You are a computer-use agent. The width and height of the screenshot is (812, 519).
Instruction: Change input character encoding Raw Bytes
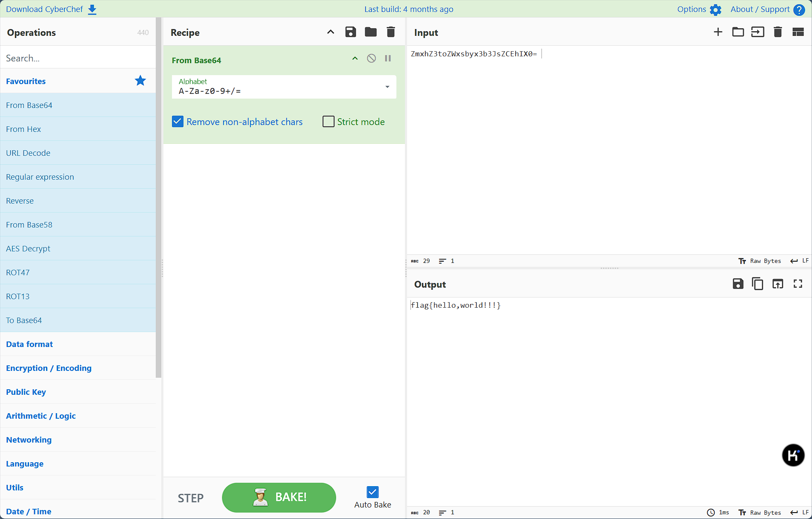click(x=760, y=261)
